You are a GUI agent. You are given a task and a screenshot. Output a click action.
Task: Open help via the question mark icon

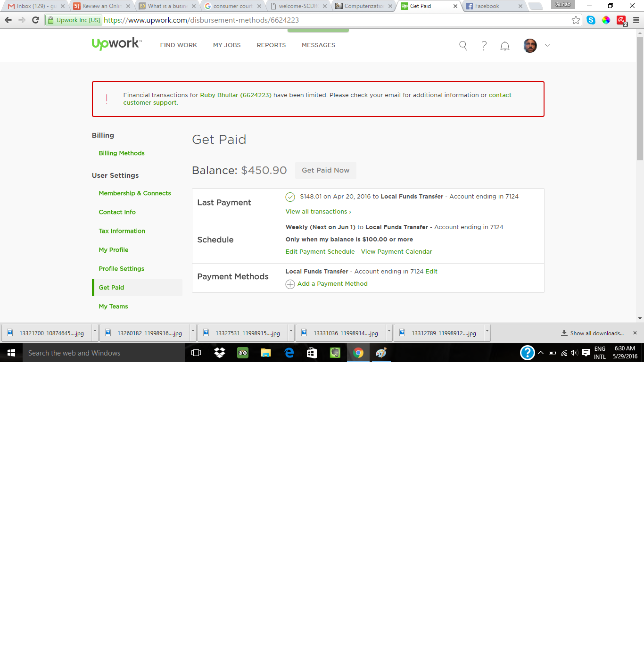tap(484, 45)
